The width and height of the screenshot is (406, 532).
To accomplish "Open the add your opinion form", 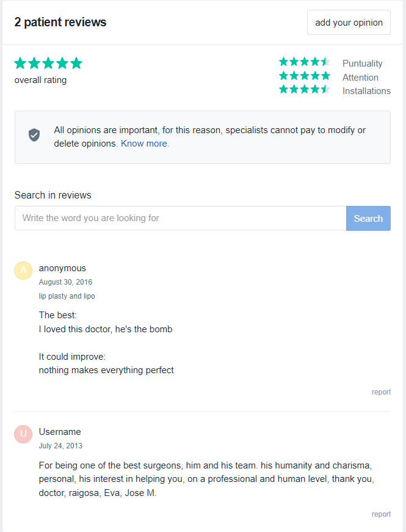I will coord(349,23).
